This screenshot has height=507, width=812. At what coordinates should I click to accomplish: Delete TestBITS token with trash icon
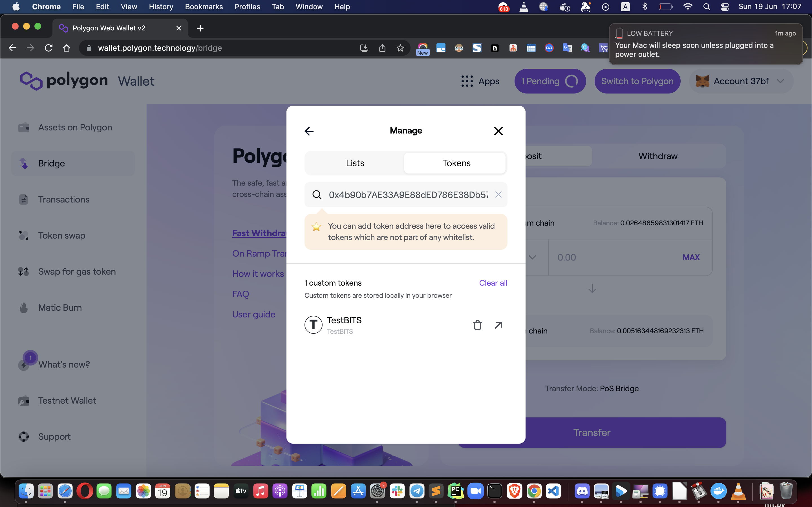(x=477, y=325)
